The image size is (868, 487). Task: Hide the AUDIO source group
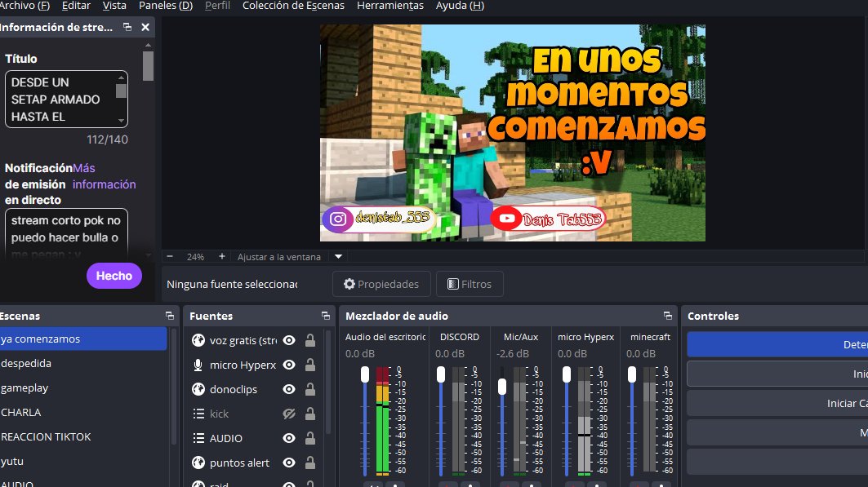point(289,438)
